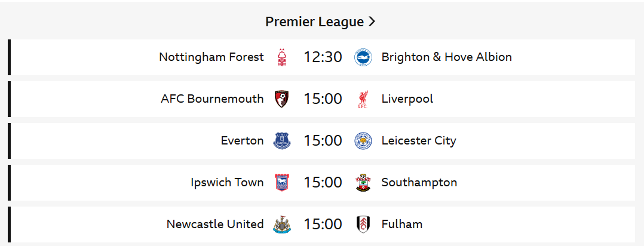Image resolution: width=644 pixels, height=246 pixels.
Task: Select the Liverpool team name
Action: 407,99
